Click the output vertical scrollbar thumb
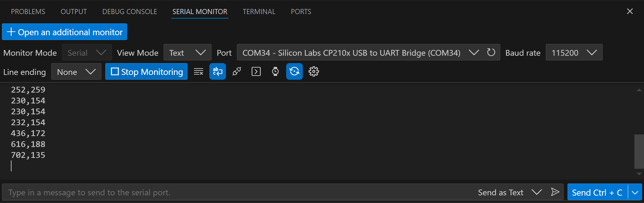Viewport: 644px width, 203px height. click(639, 151)
